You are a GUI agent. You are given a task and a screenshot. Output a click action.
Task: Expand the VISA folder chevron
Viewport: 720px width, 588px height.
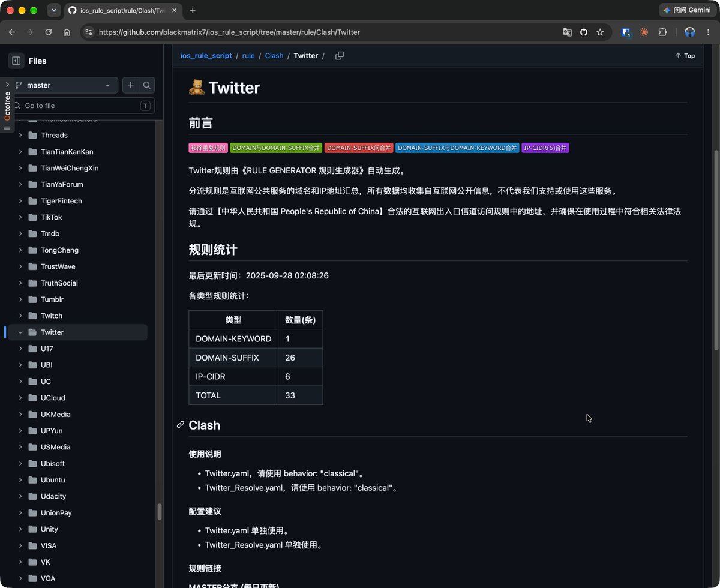point(20,546)
